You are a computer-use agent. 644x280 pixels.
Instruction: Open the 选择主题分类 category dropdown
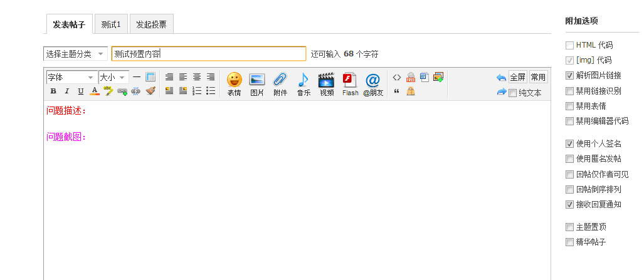tap(75, 54)
